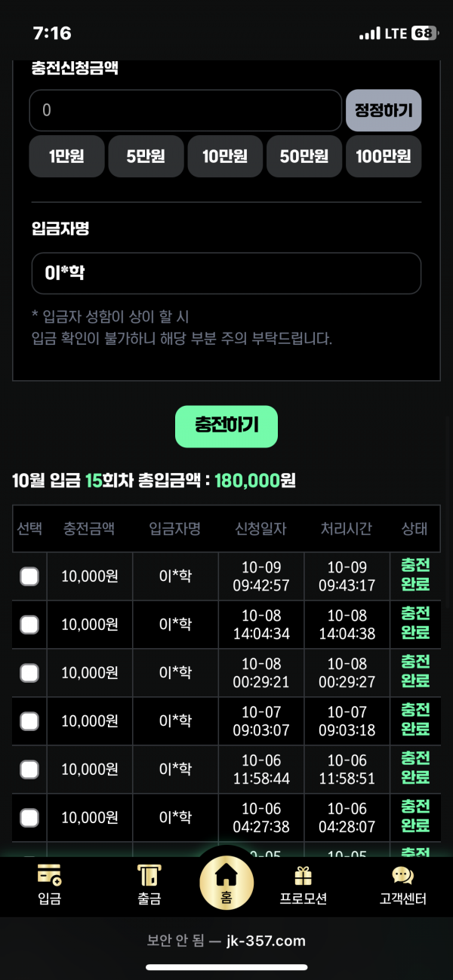The image size is (453, 980).
Task: Open the 고객센터 chat bubble icon
Action: [x=402, y=876]
